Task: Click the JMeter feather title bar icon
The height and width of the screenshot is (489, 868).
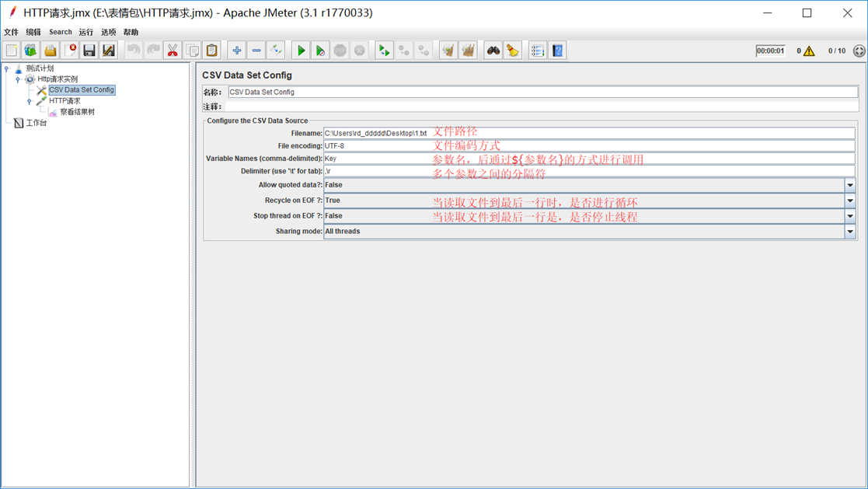Action: coord(12,12)
